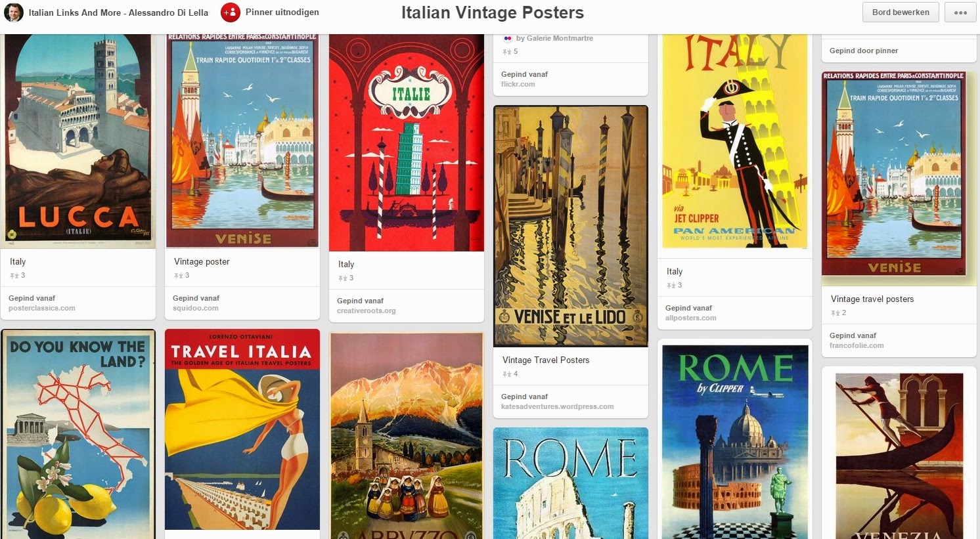Click the red invite pinner icon
The image size is (980, 539).
click(x=230, y=12)
